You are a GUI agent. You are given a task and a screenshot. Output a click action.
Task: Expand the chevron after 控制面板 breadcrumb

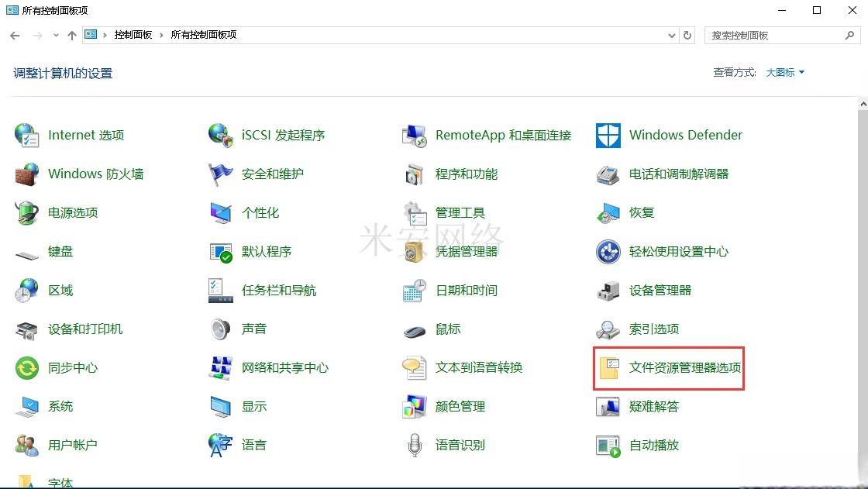[161, 36]
